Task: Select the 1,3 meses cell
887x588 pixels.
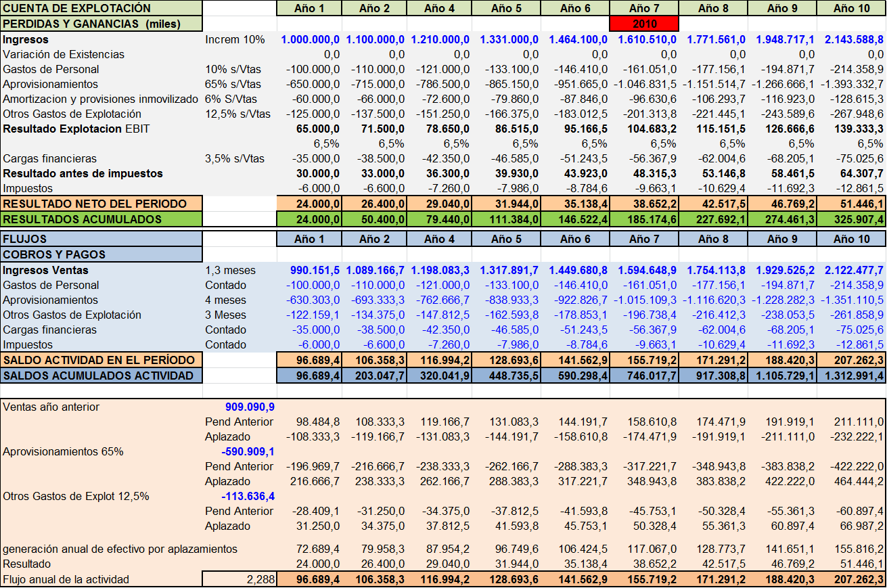Action: click(230, 270)
